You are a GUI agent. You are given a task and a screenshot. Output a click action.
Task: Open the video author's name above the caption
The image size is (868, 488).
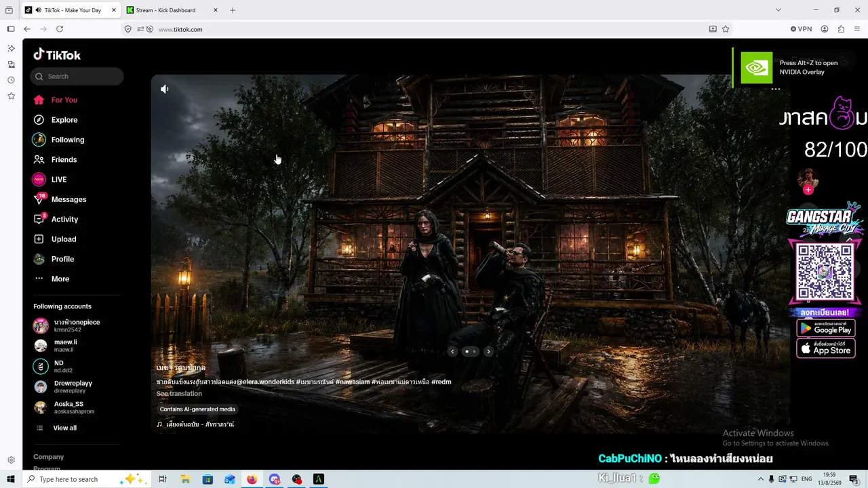point(181,368)
